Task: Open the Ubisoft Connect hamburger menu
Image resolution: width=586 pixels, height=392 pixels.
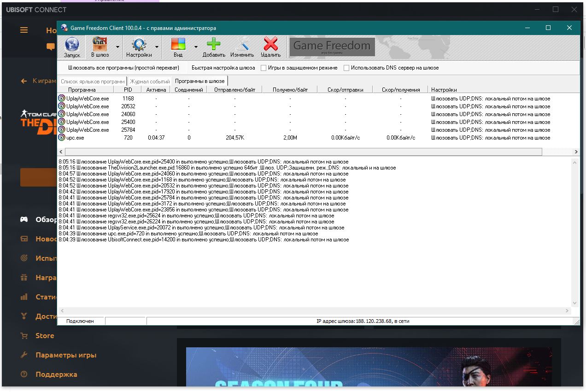Action: (24, 30)
